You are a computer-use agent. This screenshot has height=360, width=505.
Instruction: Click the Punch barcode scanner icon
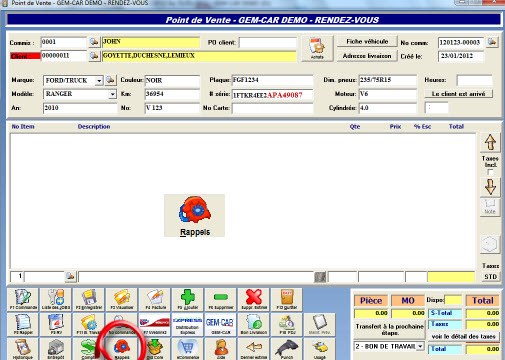tap(287, 349)
